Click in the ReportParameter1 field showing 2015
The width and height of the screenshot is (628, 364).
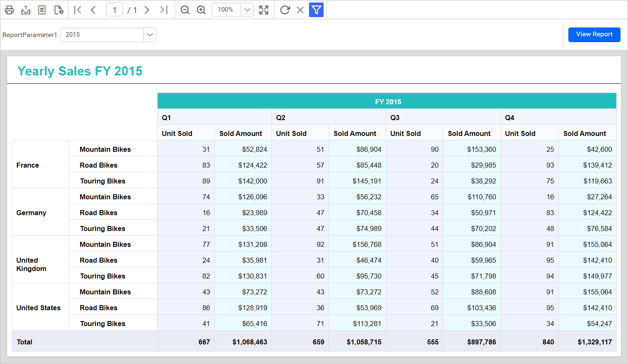tap(102, 35)
